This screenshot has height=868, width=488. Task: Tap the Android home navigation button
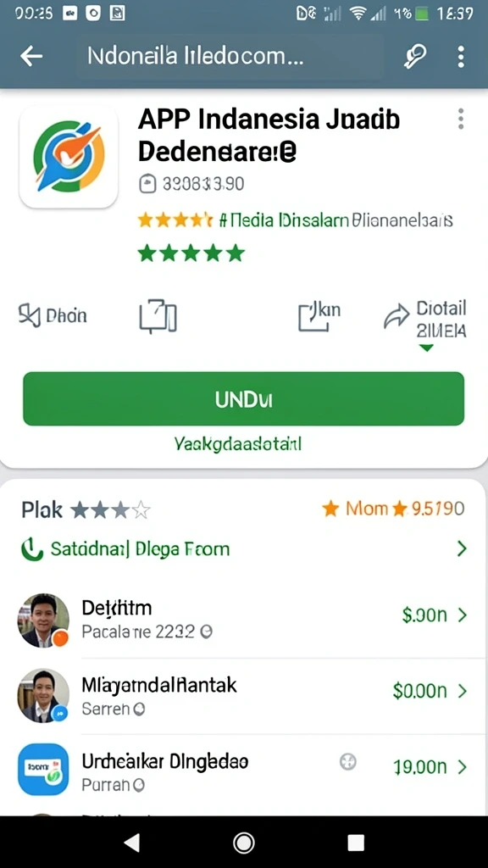point(243,843)
